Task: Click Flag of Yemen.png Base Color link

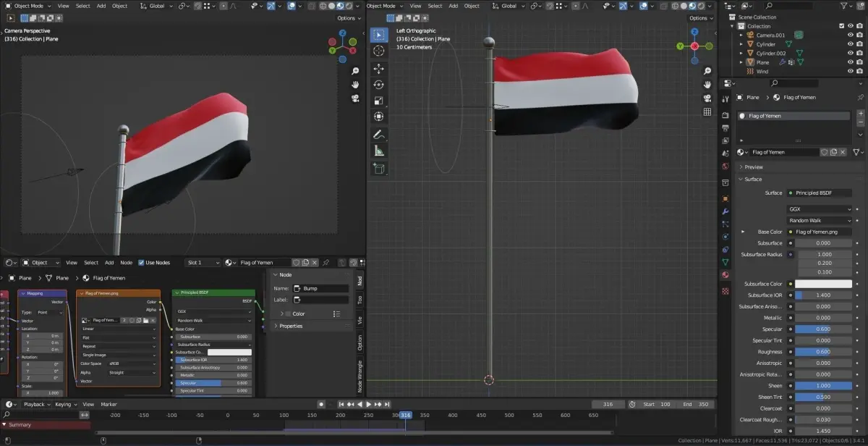Action: [x=820, y=232]
